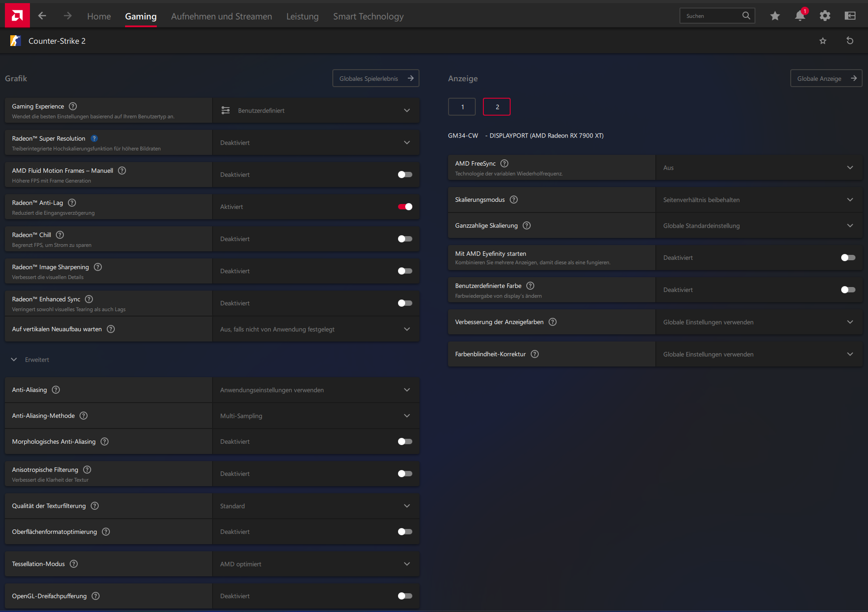The width and height of the screenshot is (868, 612).
Task: Select display 1 button
Action: click(x=462, y=107)
